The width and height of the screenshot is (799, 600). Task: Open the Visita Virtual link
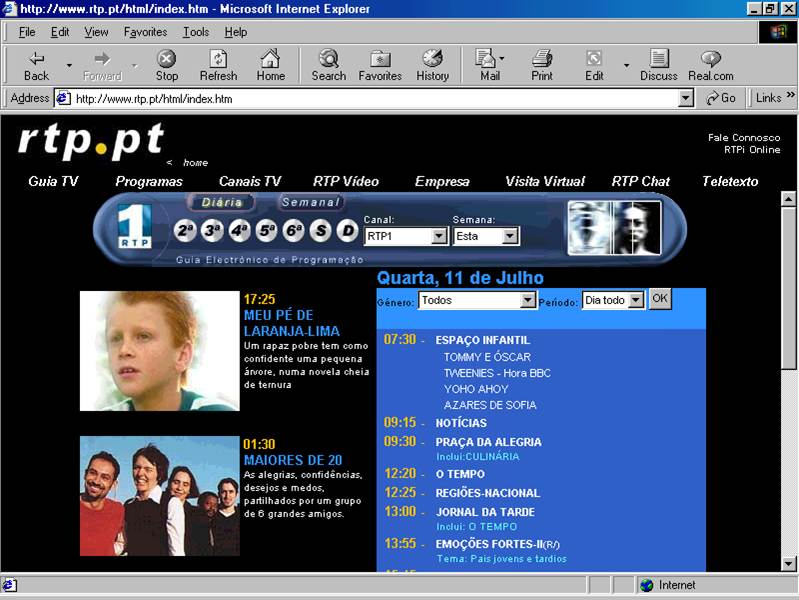[x=545, y=181]
